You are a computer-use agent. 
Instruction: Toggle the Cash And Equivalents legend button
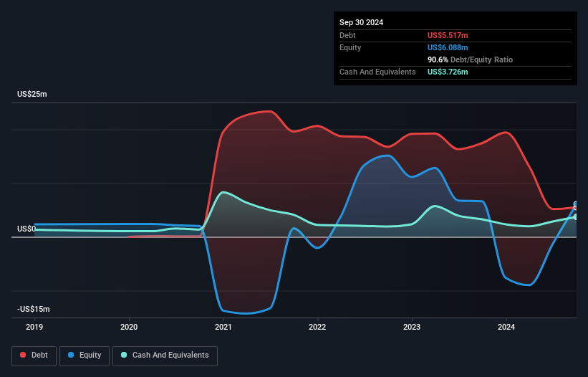[x=165, y=355]
